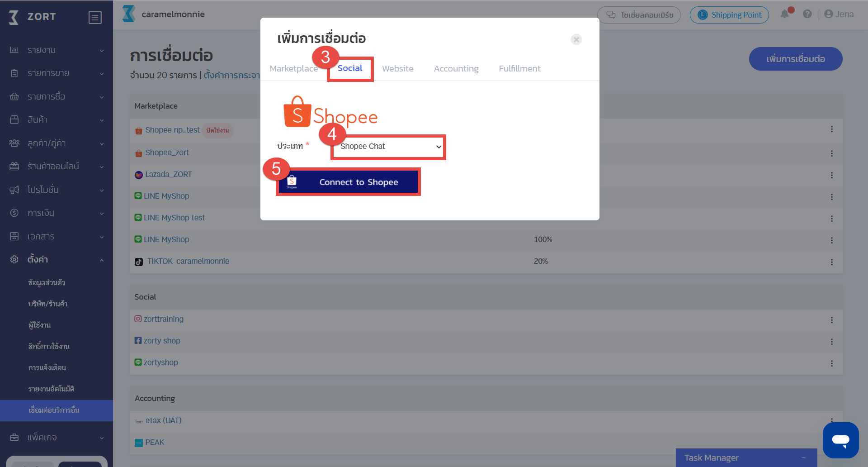This screenshot has width=868, height=467.
Task: Open options menu for LINE MyShop test
Action: [x=832, y=219]
